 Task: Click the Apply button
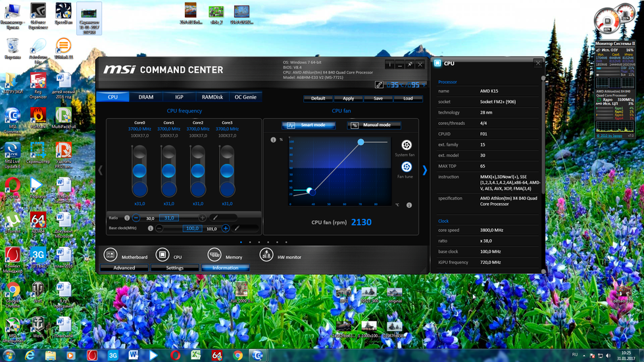tap(348, 99)
